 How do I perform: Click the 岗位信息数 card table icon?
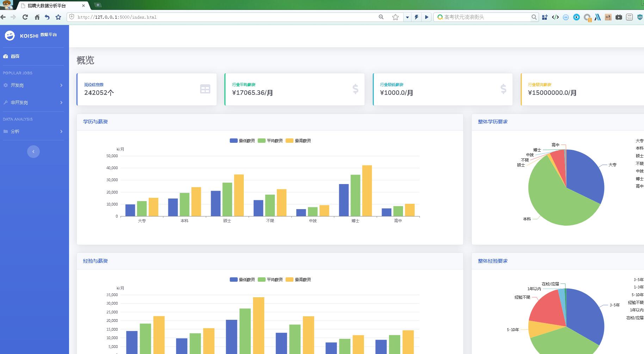tap(205, 89)
